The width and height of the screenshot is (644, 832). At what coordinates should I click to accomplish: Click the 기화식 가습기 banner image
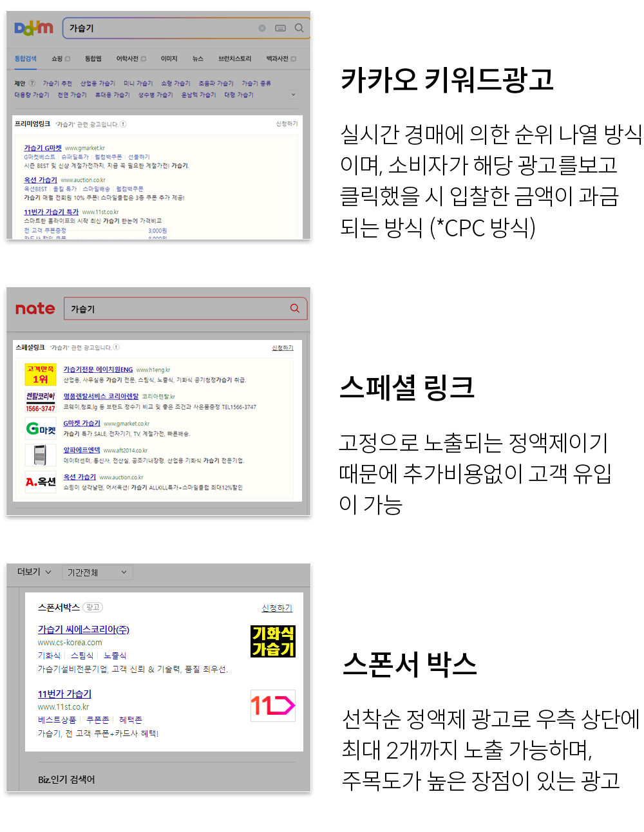273,641
